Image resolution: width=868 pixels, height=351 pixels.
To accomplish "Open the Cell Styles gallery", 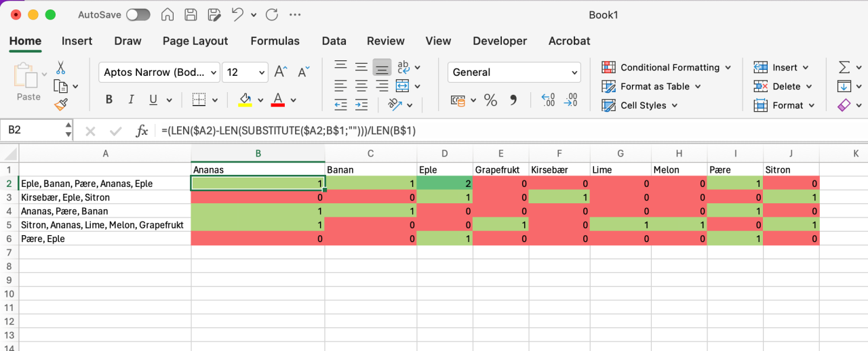I will click(x=639, y=105).
